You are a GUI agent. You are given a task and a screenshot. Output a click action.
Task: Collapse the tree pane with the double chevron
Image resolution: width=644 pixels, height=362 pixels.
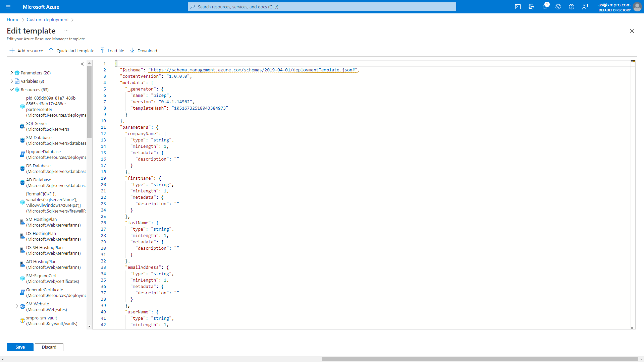pos(82,64)
